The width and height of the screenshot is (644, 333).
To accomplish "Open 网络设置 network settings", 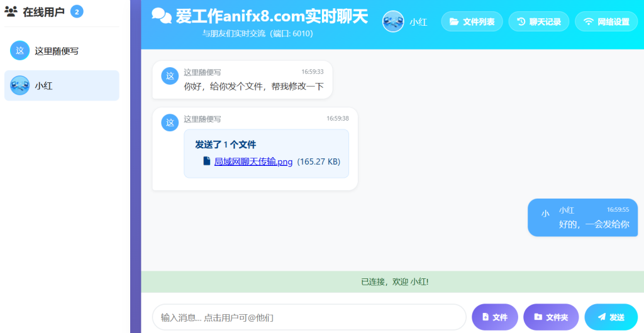I will point(606,22).
